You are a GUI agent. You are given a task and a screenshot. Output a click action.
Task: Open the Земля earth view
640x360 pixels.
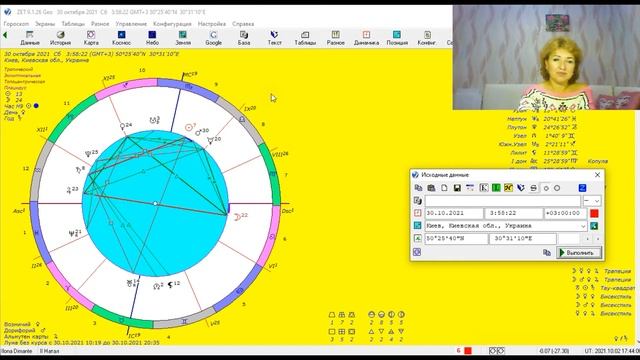click(x=183, y=38)
